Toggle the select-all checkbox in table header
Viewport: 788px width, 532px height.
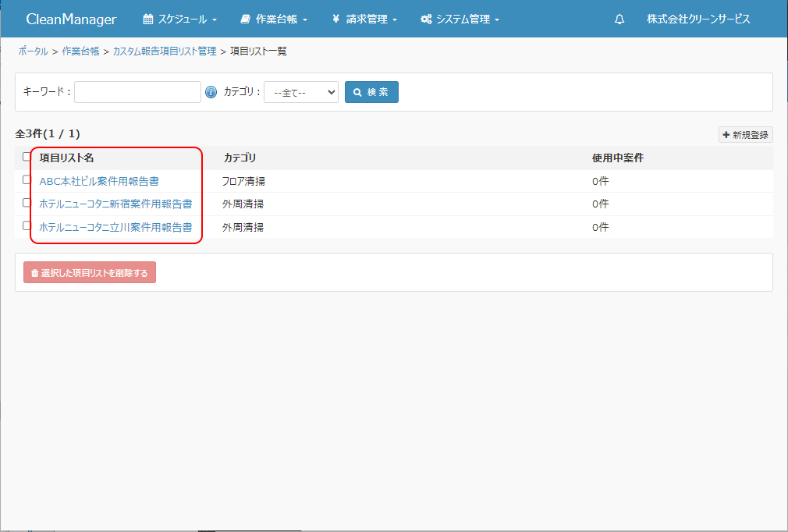(x=27, y=157)
